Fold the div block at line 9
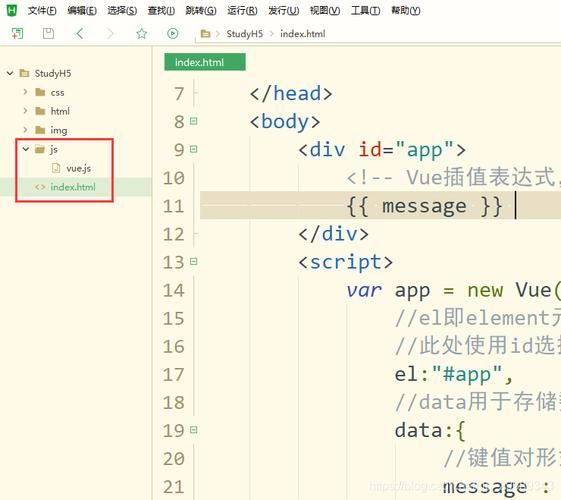 click(194, 149)
